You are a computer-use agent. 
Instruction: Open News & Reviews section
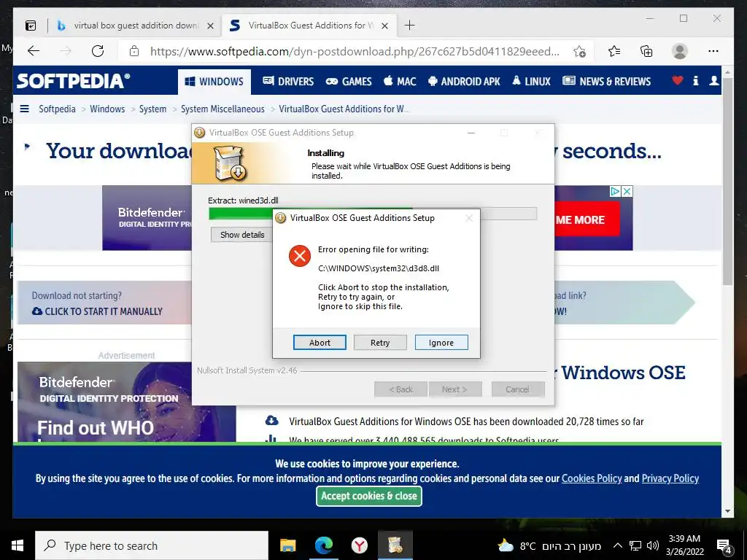(x=606, y=82)
